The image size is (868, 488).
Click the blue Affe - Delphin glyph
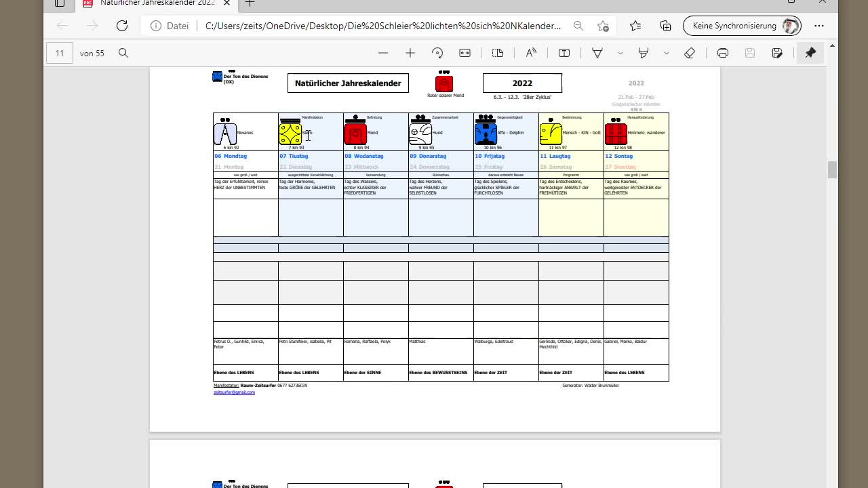486,134
